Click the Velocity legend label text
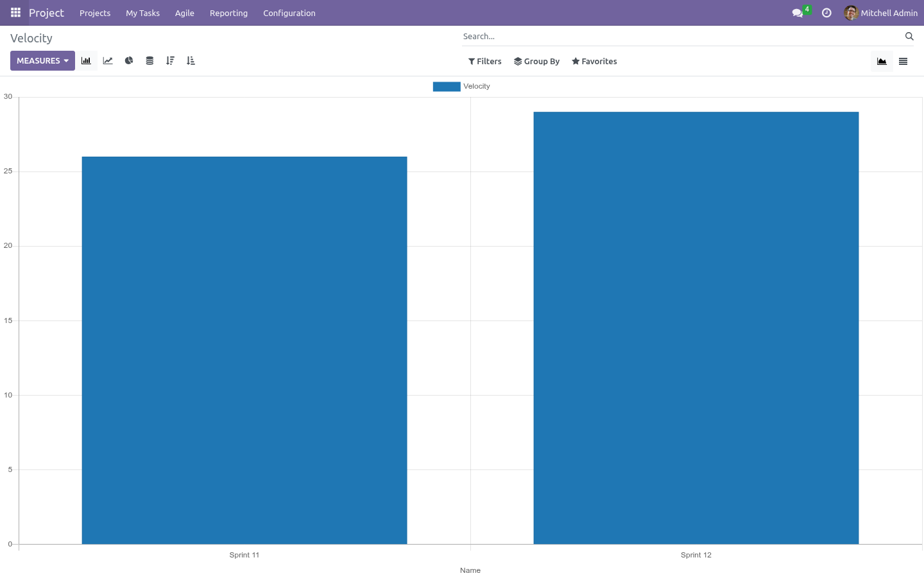This screenshot has height=578, width=924. click(477, 87)
